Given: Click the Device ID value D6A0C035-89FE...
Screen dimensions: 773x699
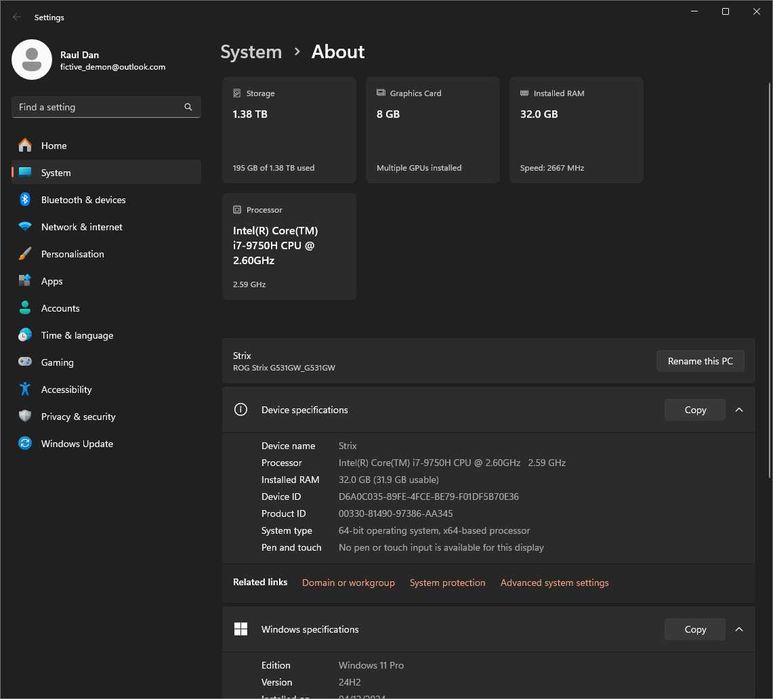Looking at the screenshot, I should [x=428, y=496].
